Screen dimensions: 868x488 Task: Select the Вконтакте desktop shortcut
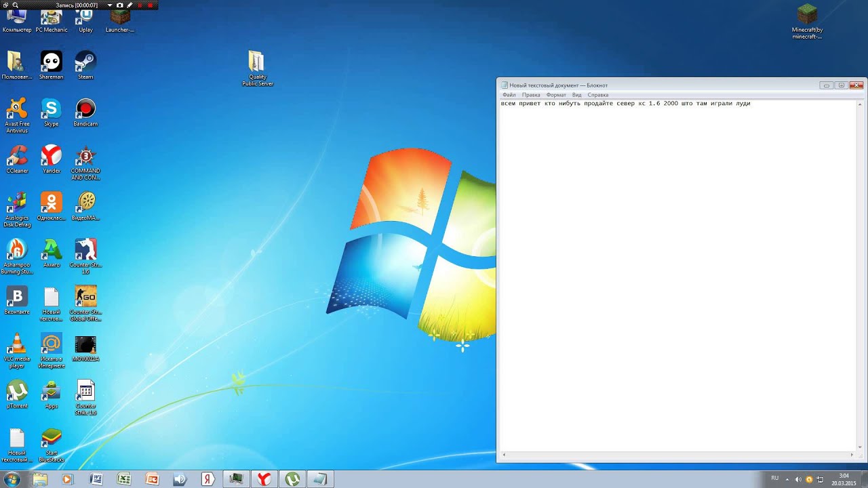click(17, 300)
